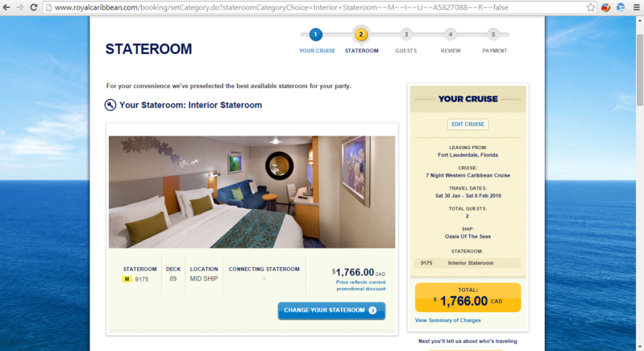Select step 3 Guests
Viewport: 644px width, 351px height.
tap(406, 35)
